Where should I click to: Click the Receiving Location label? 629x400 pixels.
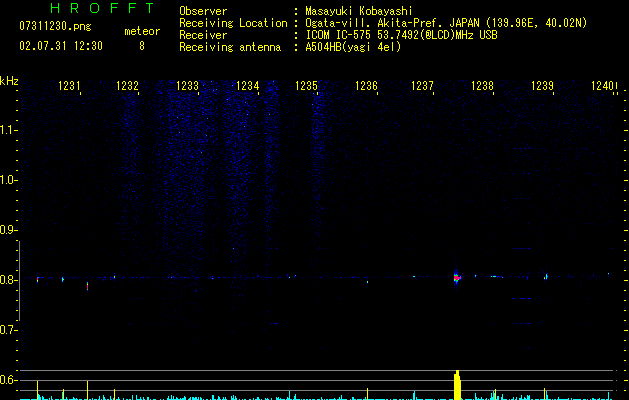pos(233,23)
